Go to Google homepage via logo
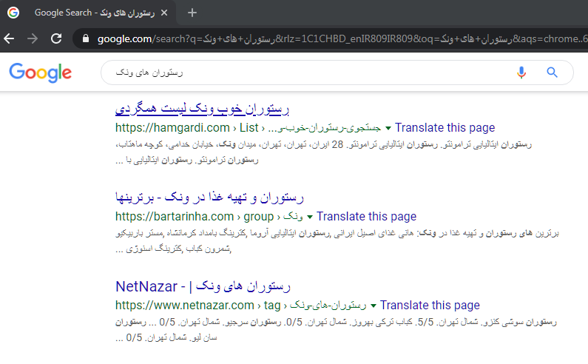 coord(41,73)
